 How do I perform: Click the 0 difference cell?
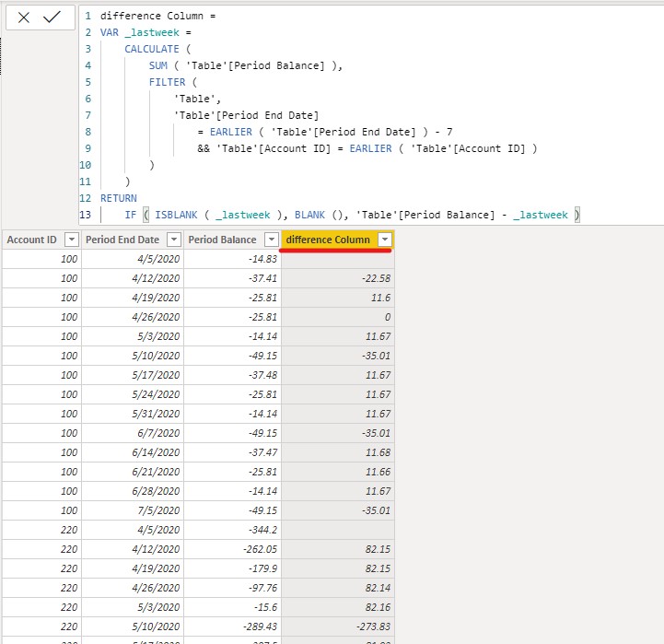(x=338, y=317)
